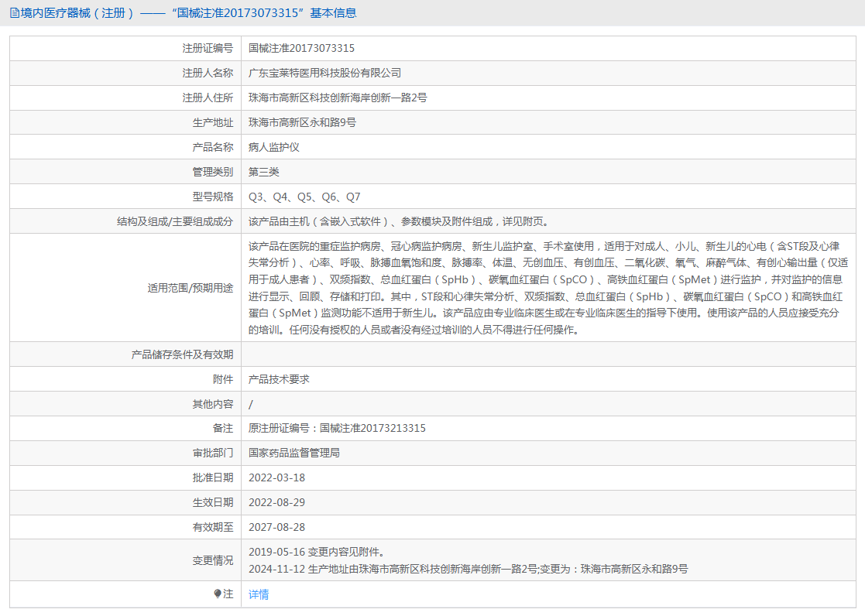Select department 国家药品监督管理局
865x616 pixels.
click(294, 453)
